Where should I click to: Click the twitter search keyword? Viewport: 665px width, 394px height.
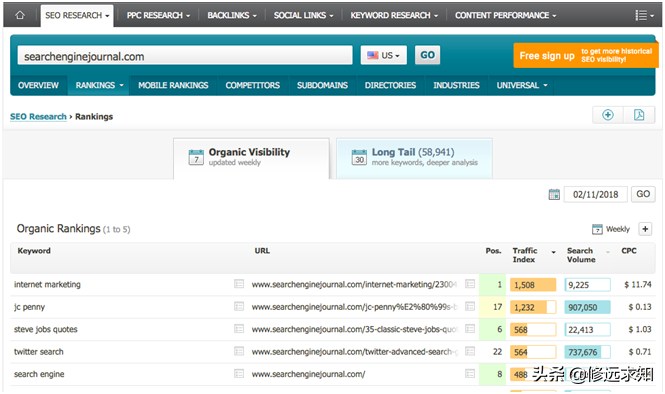(39, 352)
